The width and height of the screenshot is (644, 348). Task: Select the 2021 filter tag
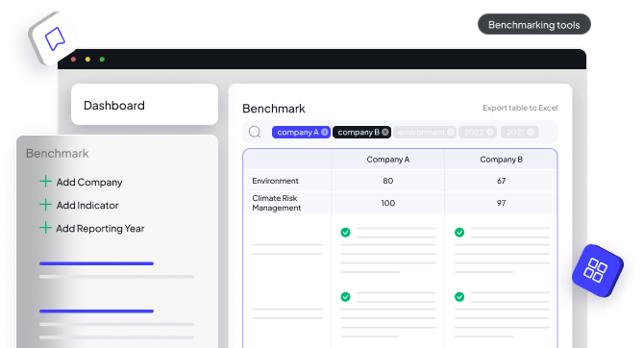[519, 132]
